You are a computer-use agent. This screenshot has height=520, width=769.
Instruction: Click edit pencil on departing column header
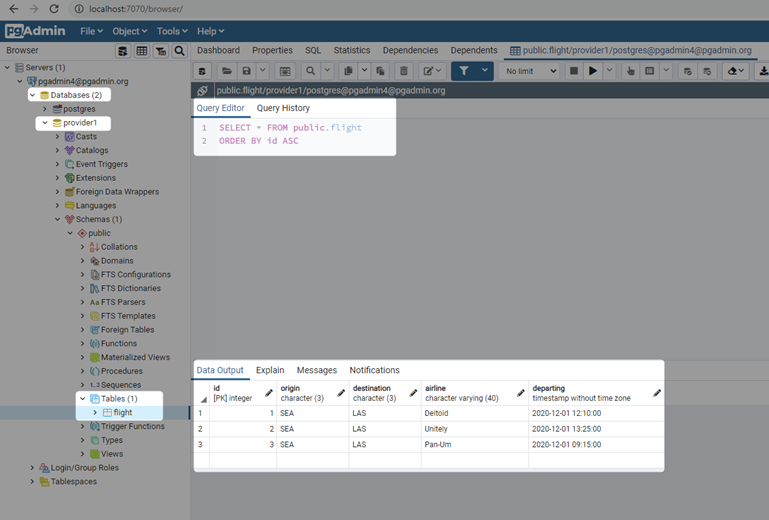tap(657, 393)
